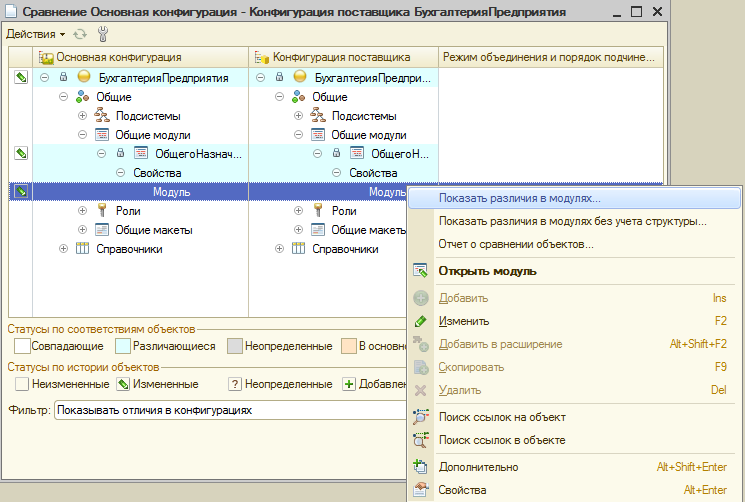The width and height of the screenshot is (745, 502).
Task: Expand Справочники in supplier configuration
Action: coord(279,248)
